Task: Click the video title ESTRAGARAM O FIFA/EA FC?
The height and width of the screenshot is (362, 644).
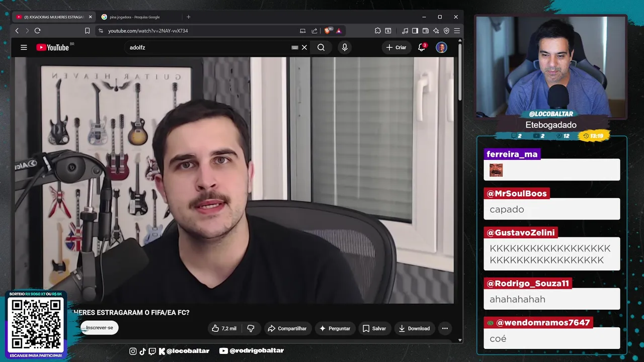Action: click(132, 313)
